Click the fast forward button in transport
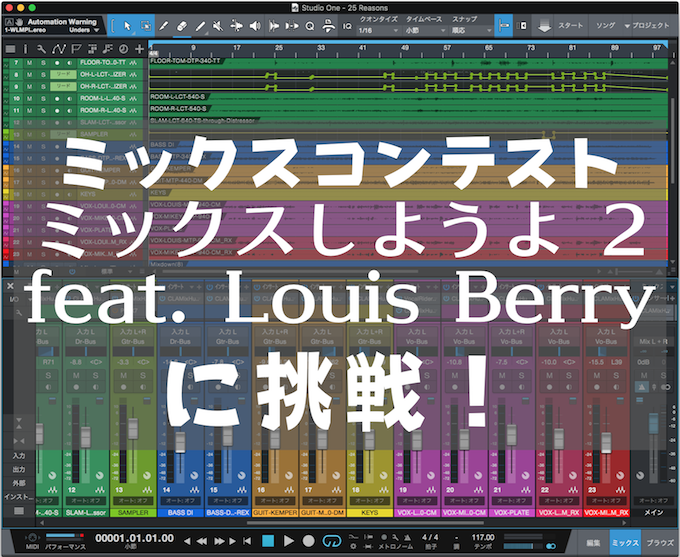The width and height of the screenshot is (680, 557). [x=219, y=541]
